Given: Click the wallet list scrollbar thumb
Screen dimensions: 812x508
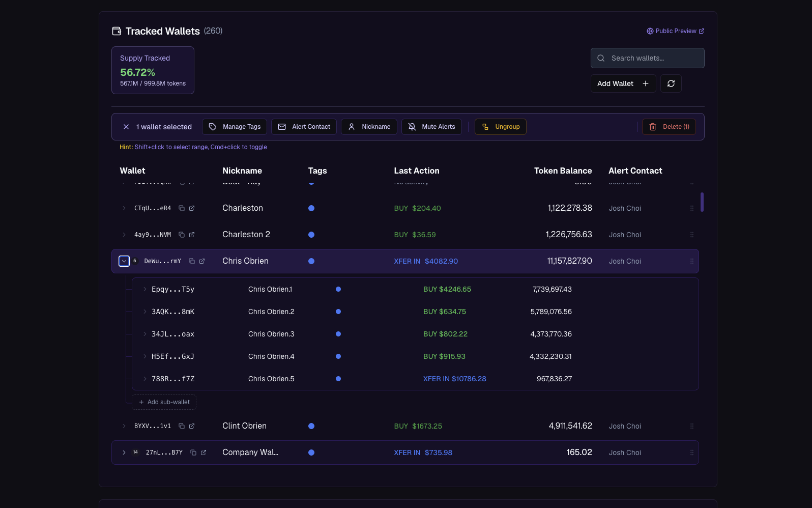Looking at the screenshot, I should [x=702, y=202].
